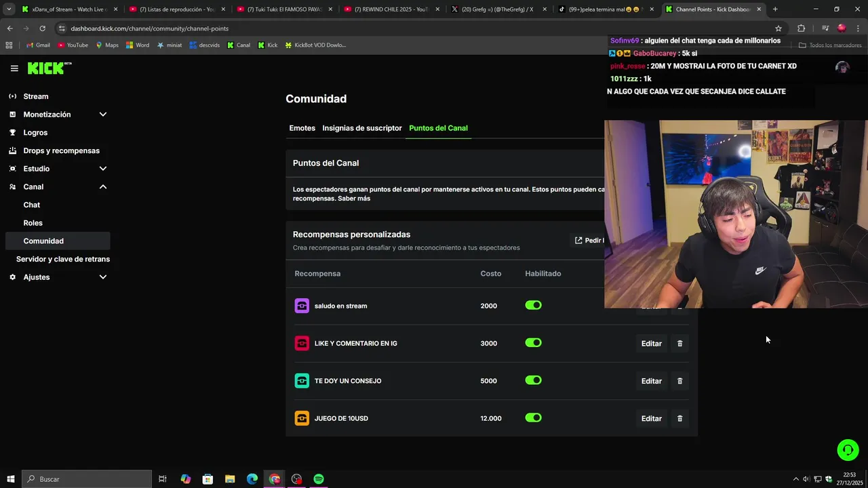Open the YouTube bookmark
The width and height of the screenshot is (868, 488).
(x=73, y=45)
